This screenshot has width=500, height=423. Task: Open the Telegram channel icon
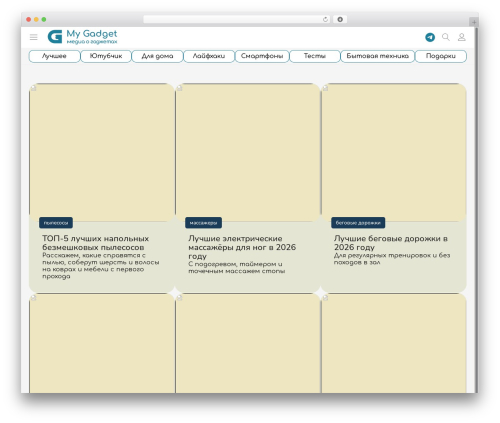click(430, 37)
